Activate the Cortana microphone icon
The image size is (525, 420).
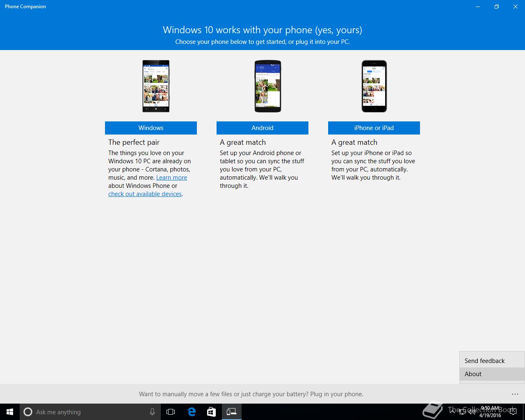152,412
